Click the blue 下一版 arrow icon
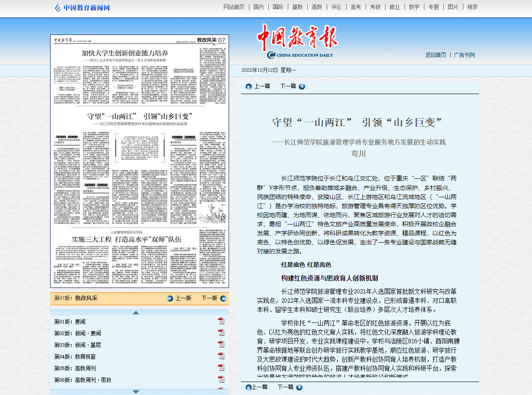Viewport: 532px width, 395px height. [223, 298]
